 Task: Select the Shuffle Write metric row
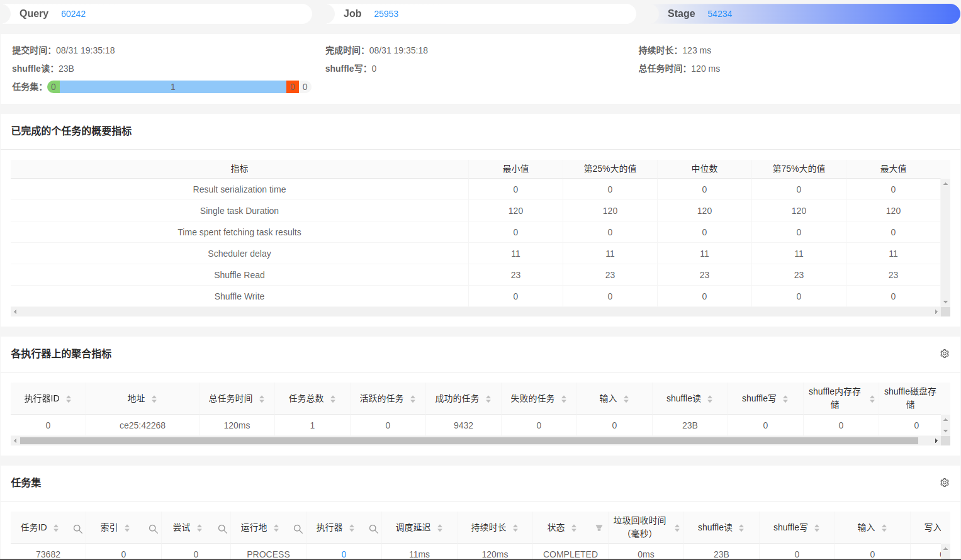pyautogui.click(x=476, y=296)
